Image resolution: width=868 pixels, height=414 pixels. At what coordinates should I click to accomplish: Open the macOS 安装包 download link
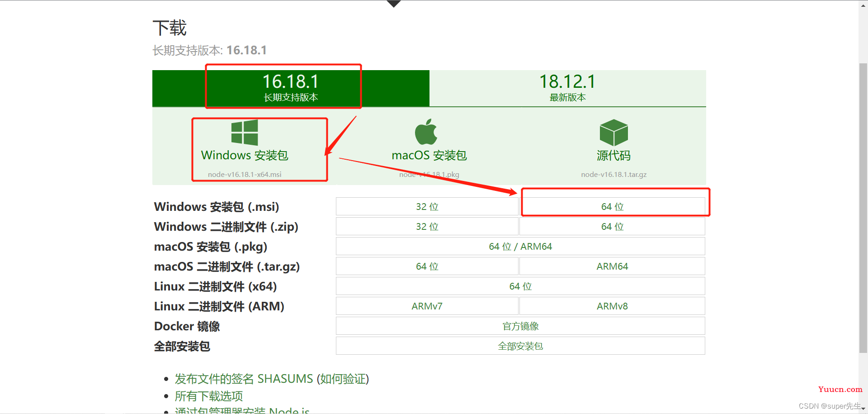[429, 155]
